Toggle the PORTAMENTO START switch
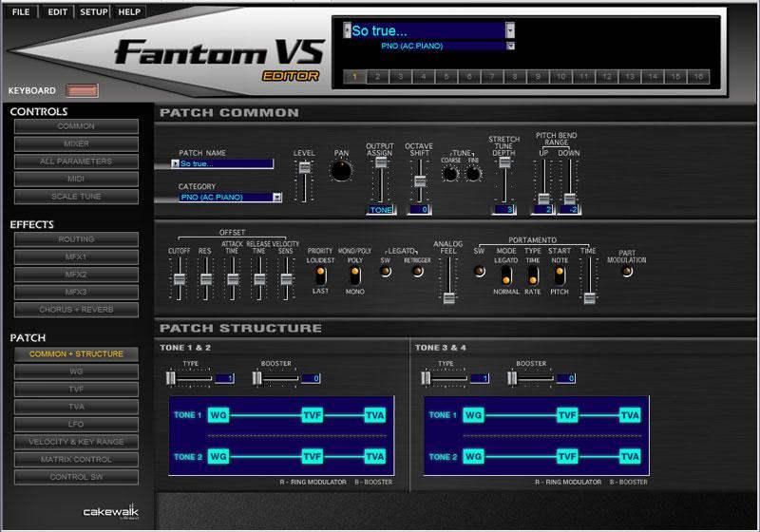The height and width of the screenshot is (532, 760). click(560, 276)
